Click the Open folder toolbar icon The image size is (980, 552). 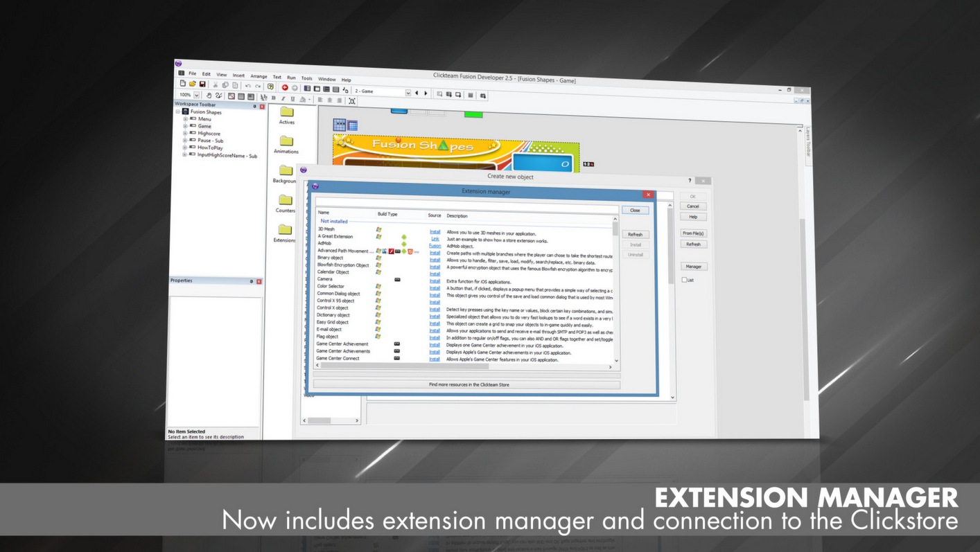(193, 84)
